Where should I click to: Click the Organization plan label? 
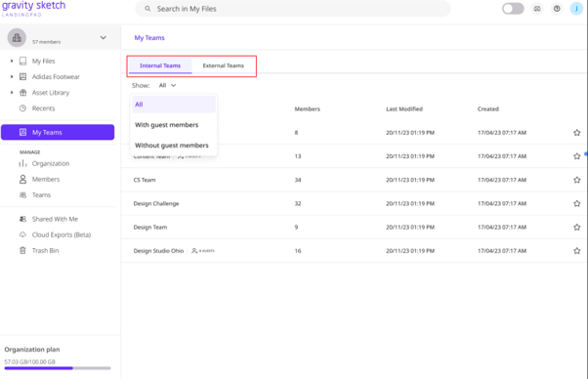click(x=32, y=349)
